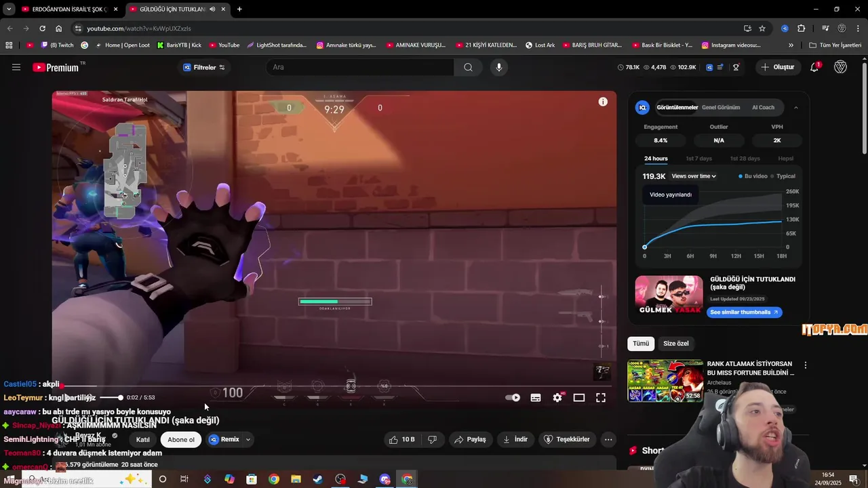Open options for RANK ATLAMAK video

(806, 365)
